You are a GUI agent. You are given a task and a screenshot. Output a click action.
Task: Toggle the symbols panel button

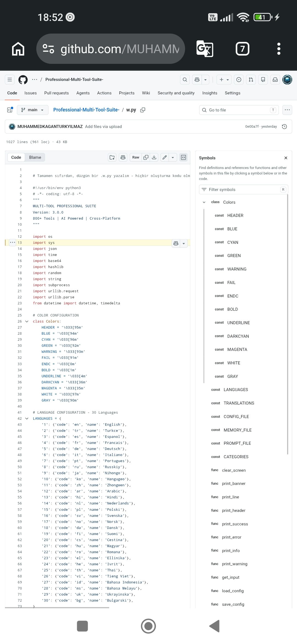pos(183,157)
